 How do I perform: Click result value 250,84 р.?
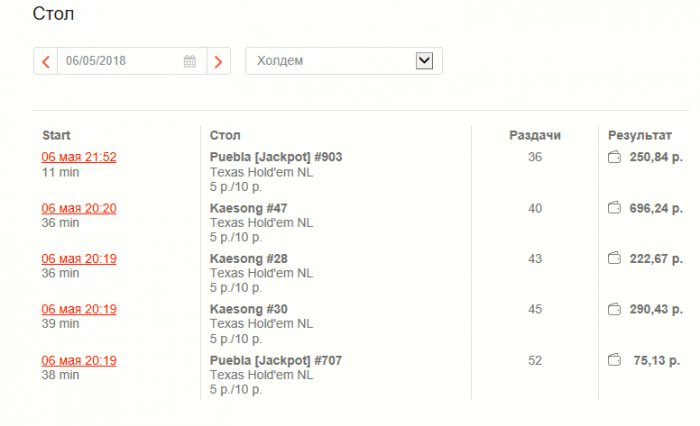[656, 157]
